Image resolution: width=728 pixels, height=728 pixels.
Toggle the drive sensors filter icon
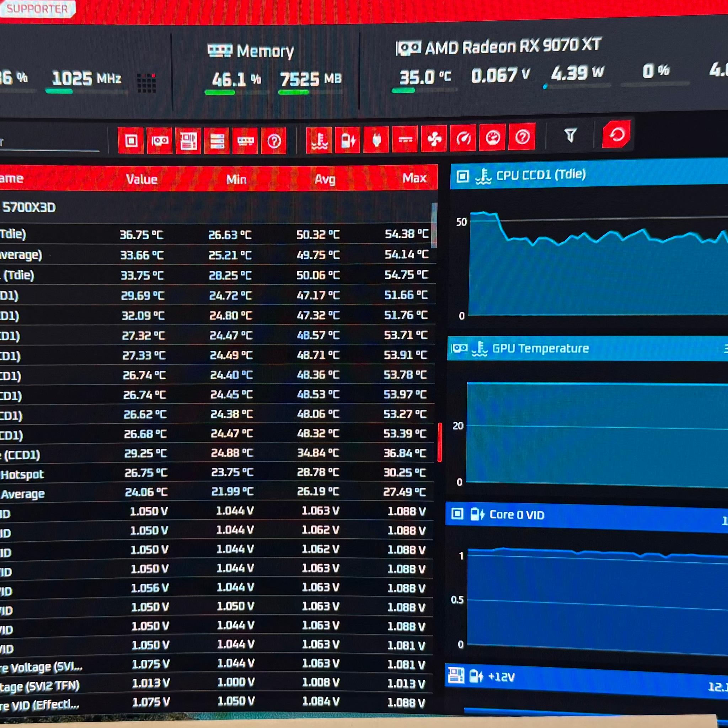tap(217, 141)
